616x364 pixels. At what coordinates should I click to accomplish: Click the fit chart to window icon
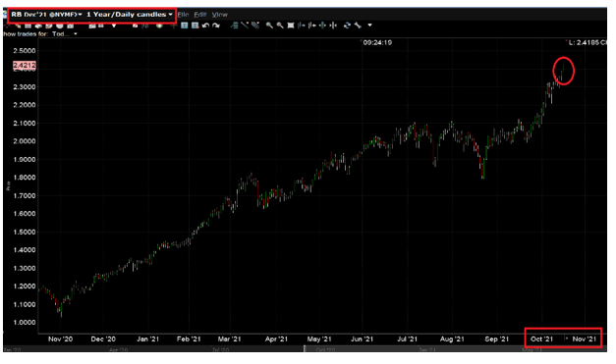(291, 26)
